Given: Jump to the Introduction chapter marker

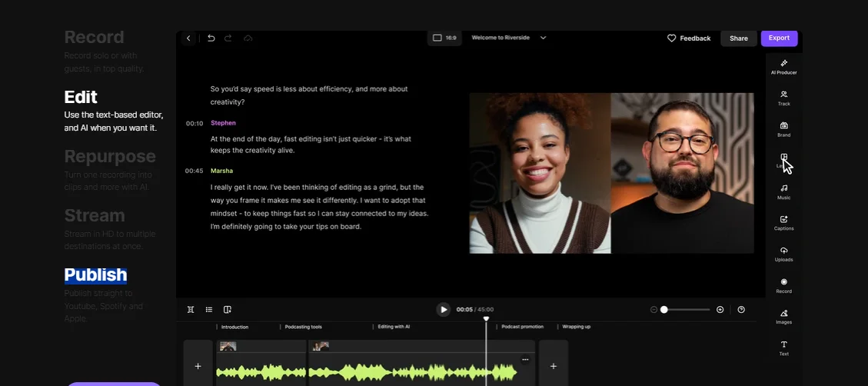Looking at the screenshot, I should click(234, 327).
